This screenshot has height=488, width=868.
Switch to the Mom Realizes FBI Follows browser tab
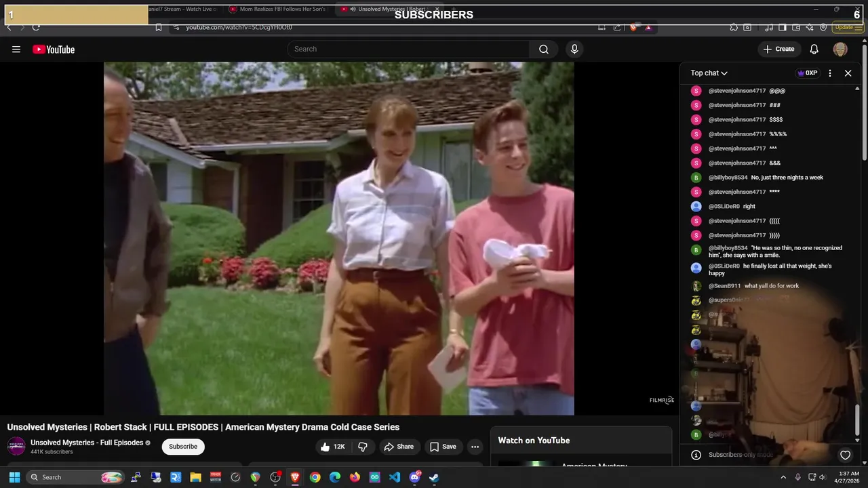[x=278, y=9]
